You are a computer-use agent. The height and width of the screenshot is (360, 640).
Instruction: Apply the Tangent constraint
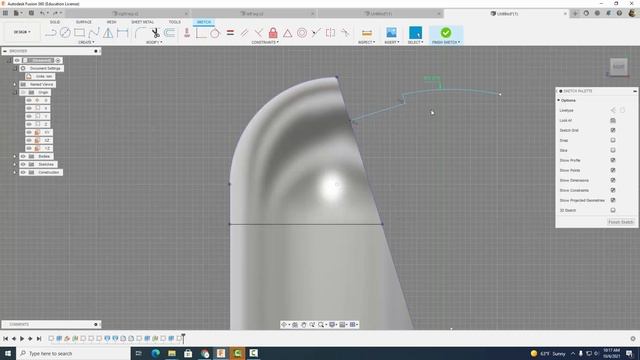215,33
